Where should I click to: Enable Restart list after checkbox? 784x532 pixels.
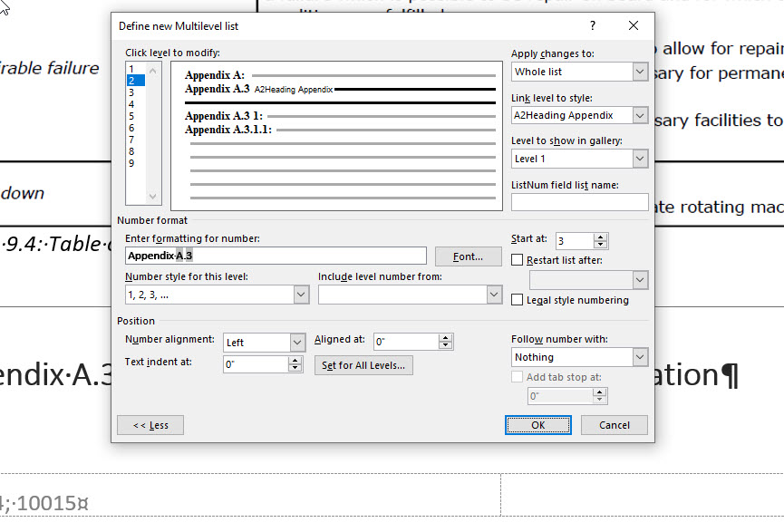[x=518, y=260]
